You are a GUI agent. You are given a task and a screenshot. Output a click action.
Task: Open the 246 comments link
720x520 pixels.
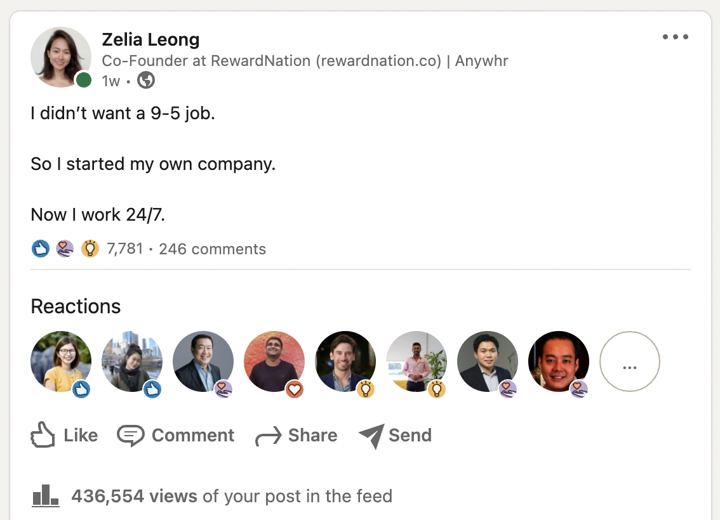click(x=212, y=249)
